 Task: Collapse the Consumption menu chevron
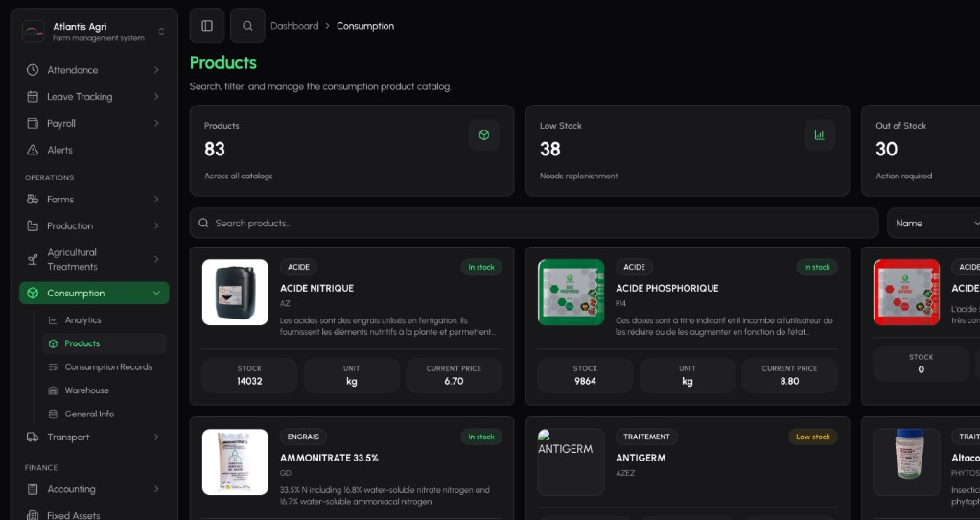[156, 294]
